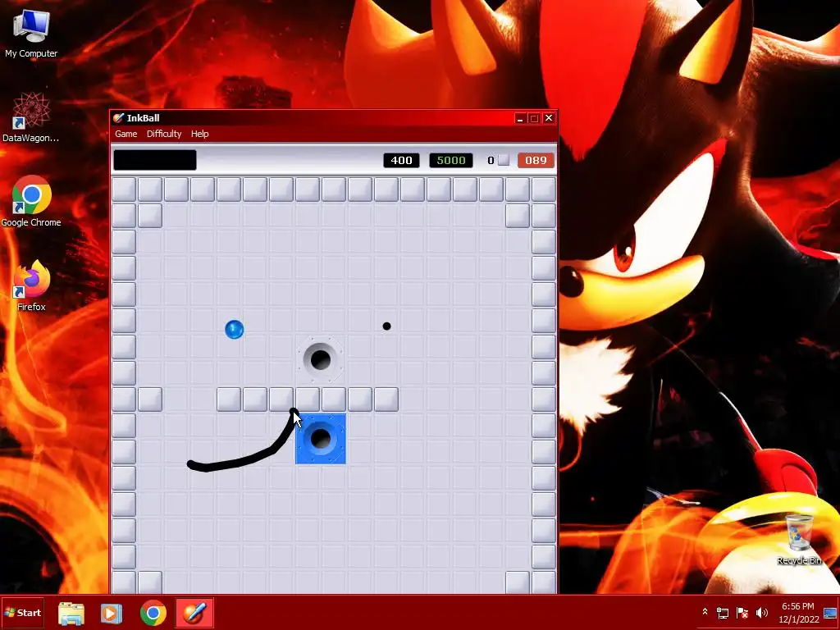Click the small black ball
This screenshot has width=840, height=630.
coord(387,326)
